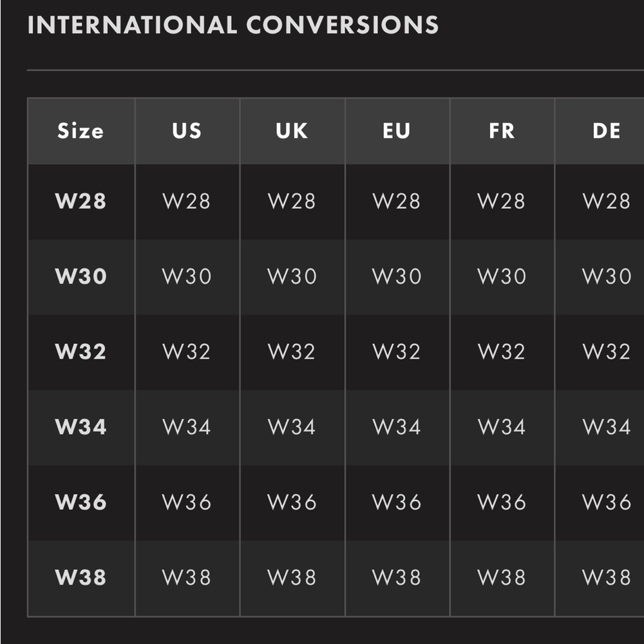Screen dimensions: 644x644
Task: Click the bold W34 size row label
Action: pos(81,427)
